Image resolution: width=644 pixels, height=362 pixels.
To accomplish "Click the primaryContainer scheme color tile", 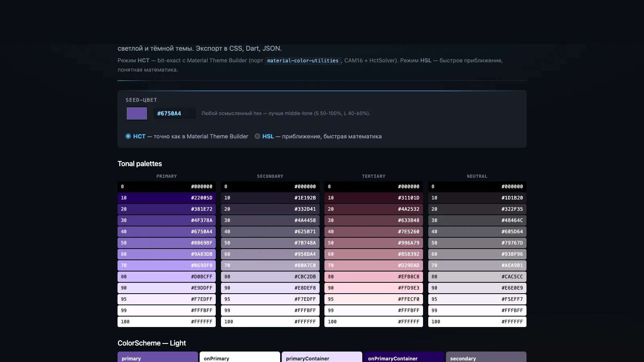I will click(x=322, y=357).
